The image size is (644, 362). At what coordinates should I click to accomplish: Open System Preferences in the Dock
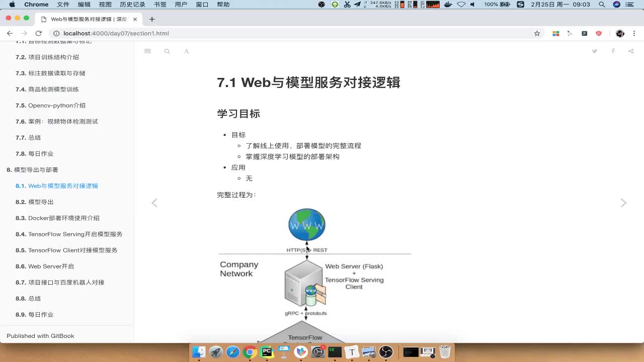[318, 352]
